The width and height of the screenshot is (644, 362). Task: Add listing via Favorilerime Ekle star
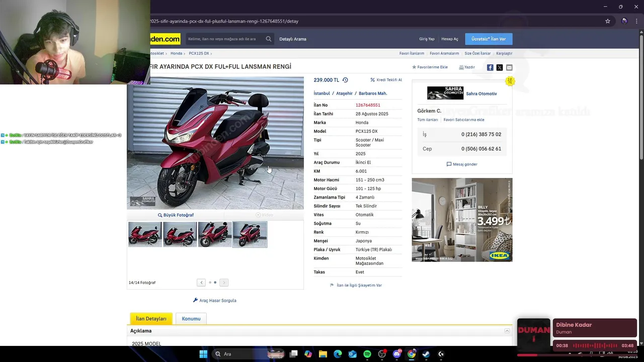430,67
